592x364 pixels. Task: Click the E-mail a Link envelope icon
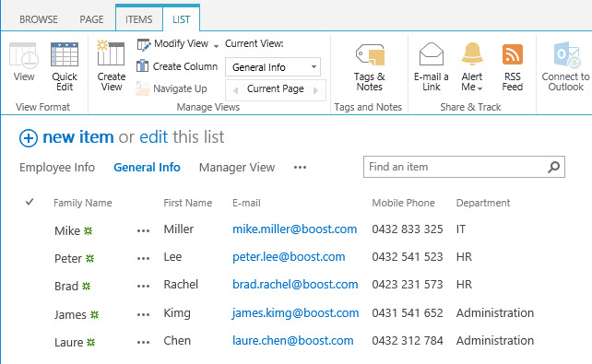pyautogui.click(x=432, y=54)
